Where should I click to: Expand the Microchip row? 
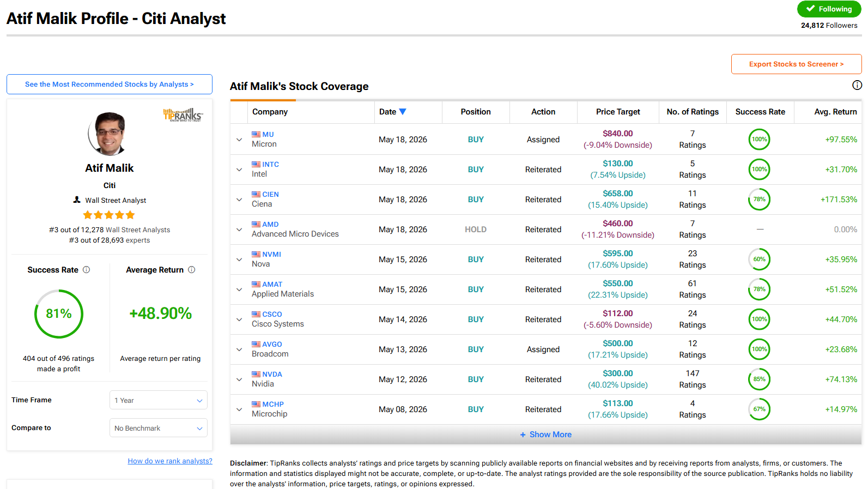(x=239, y=409)
